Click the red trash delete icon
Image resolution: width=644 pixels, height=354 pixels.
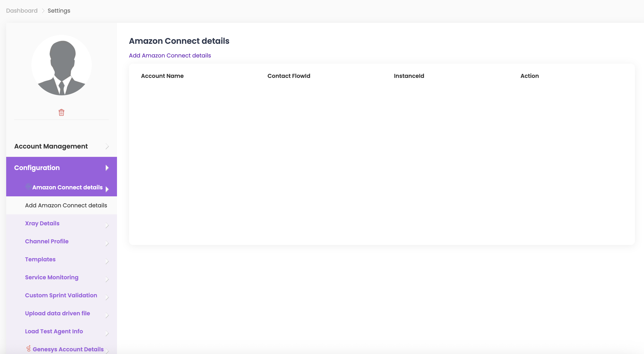pos(61,112)
